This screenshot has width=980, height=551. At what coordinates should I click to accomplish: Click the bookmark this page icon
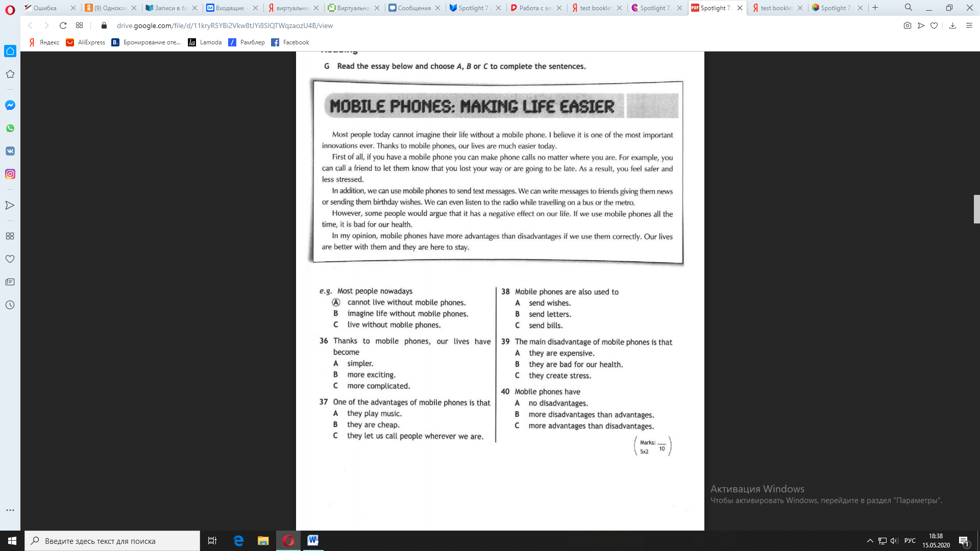(x=934, y=26)
